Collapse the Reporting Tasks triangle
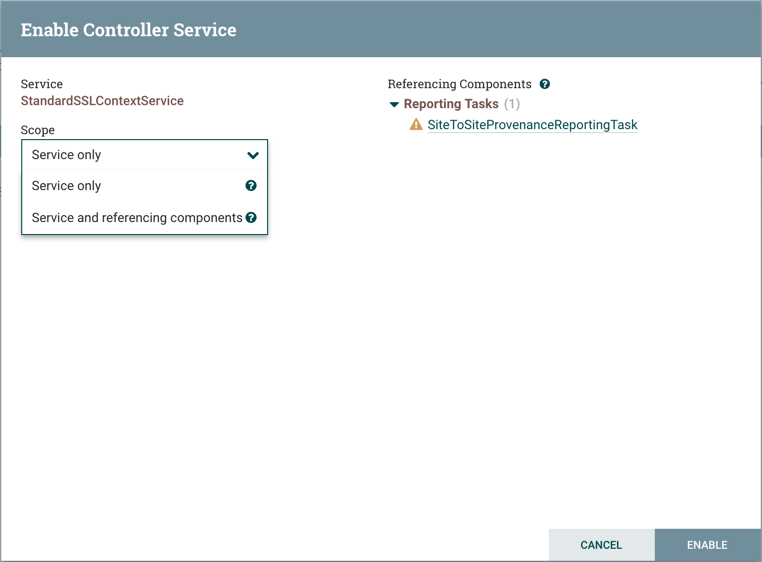This screenshot has width=762, height=562. click(x=394, y=104)
